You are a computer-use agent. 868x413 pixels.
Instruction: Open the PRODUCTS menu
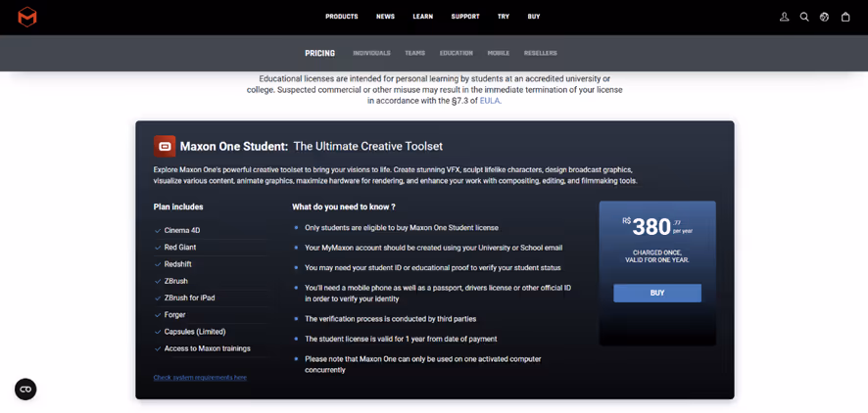(x=342, y=17)
